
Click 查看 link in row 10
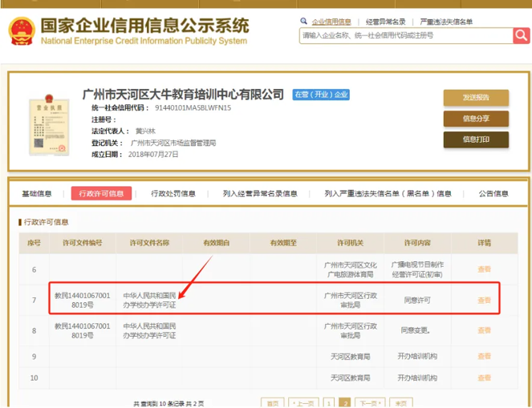(x=484, y=378)
